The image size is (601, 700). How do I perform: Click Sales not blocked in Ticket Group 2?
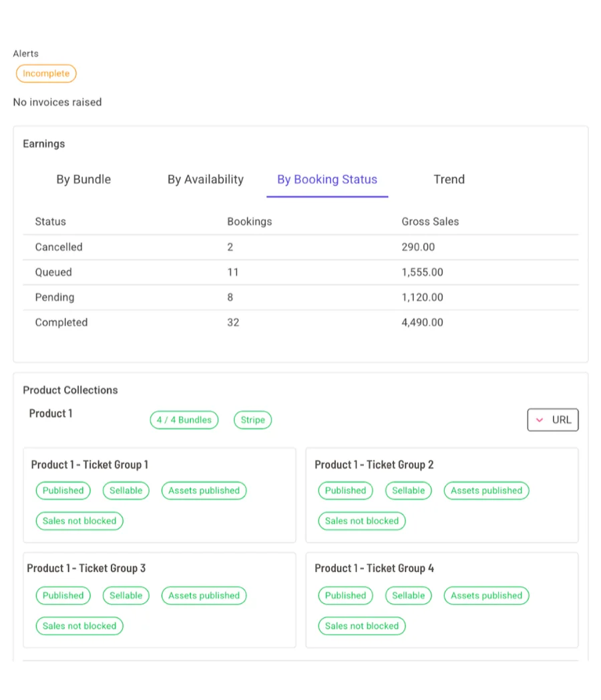pyautogui.click(x=362, y=521)
